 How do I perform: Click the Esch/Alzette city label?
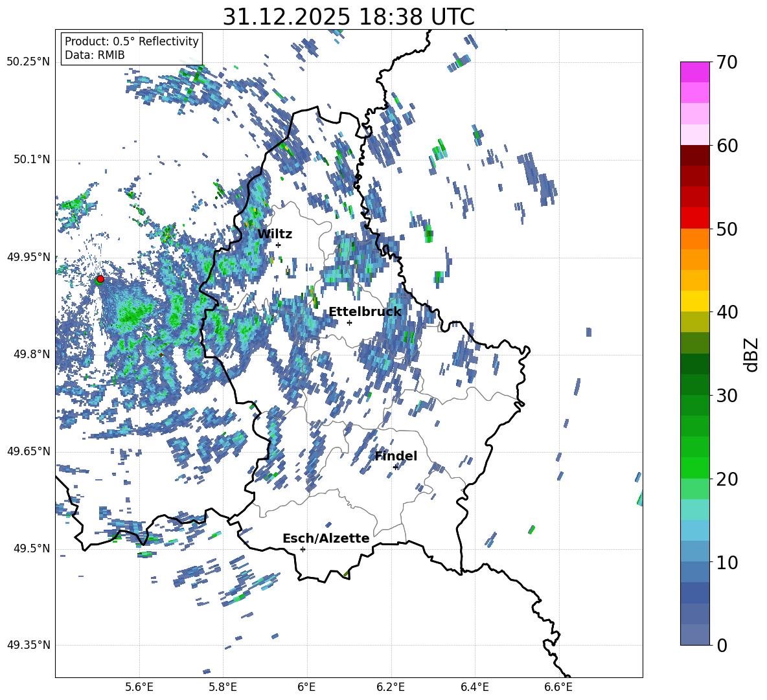pyautogui.click(x=326, y=538)
